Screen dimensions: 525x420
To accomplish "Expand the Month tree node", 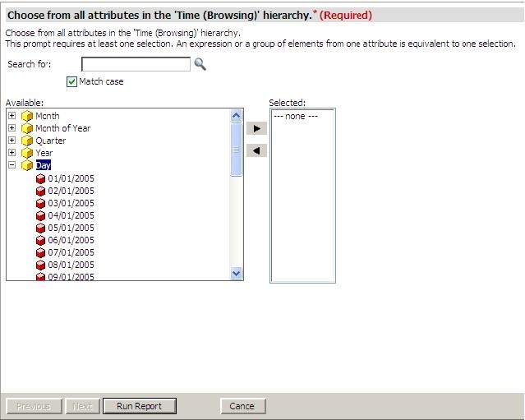I will click(12, 116).
